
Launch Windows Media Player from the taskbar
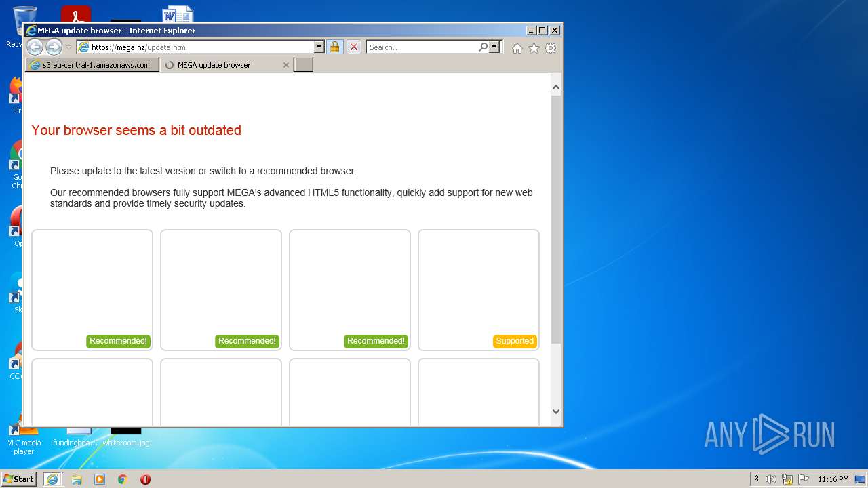tap(100, 479)
